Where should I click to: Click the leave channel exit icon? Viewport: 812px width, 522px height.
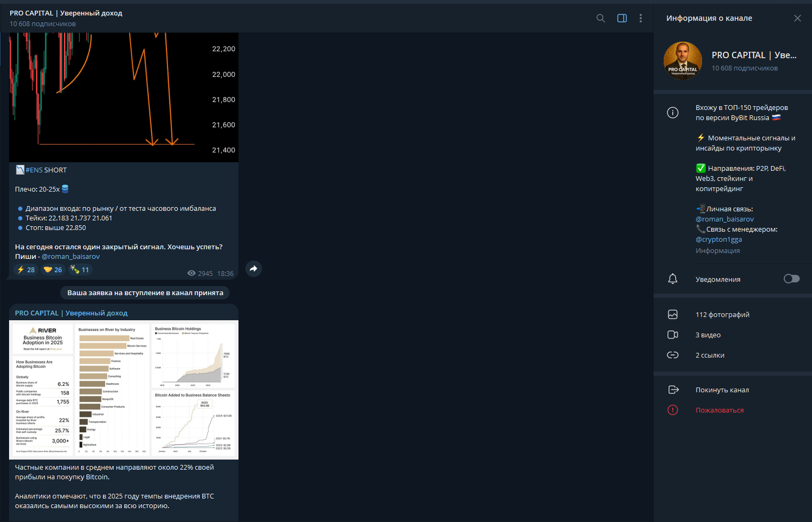click(673, 390)
